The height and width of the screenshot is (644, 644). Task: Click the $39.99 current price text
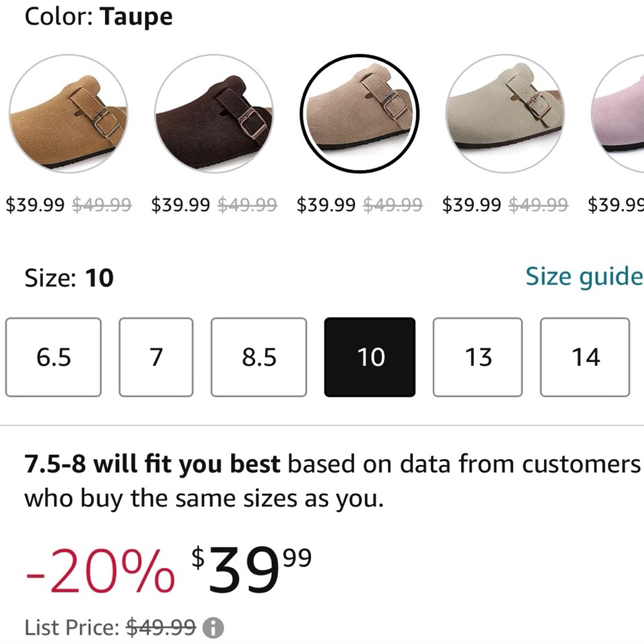[x=248, y=567]
